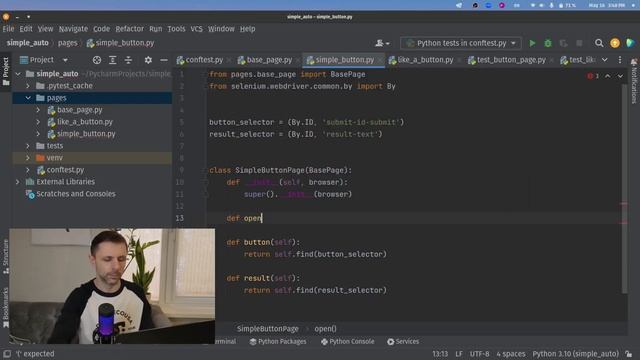Viewport: 640px width, 360px height.
Task: Open the user account icon dropdown
Action: pyautogui.click(x=382, y=43)
